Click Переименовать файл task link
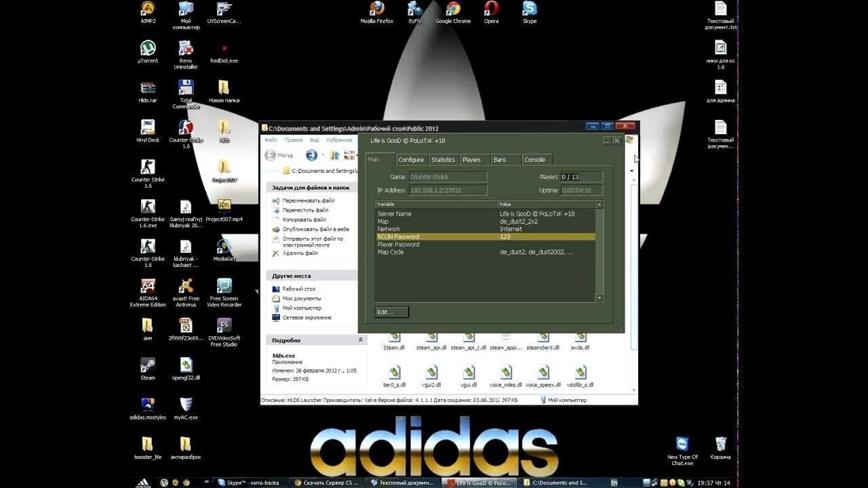The width and height of the screenshot is (868, 488). tap(309, 201)
